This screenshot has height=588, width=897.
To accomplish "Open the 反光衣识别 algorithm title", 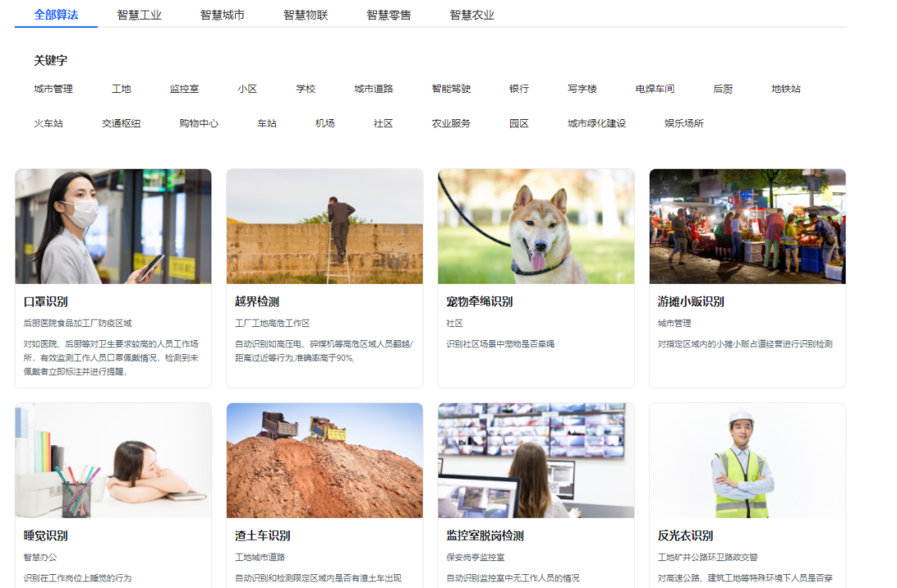I will pyautogui.click(x=686, y=536).
